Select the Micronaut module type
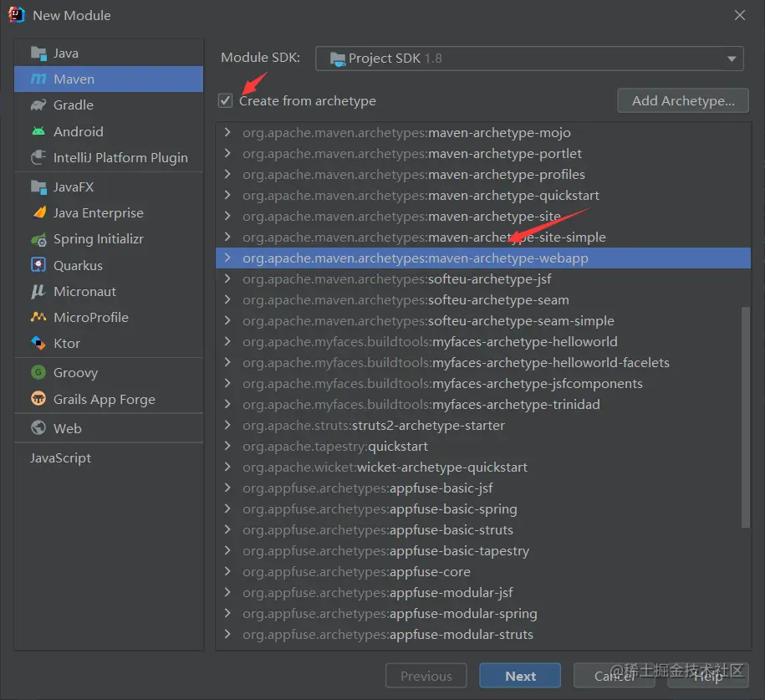The image size is (765, 700). point(109,291)
